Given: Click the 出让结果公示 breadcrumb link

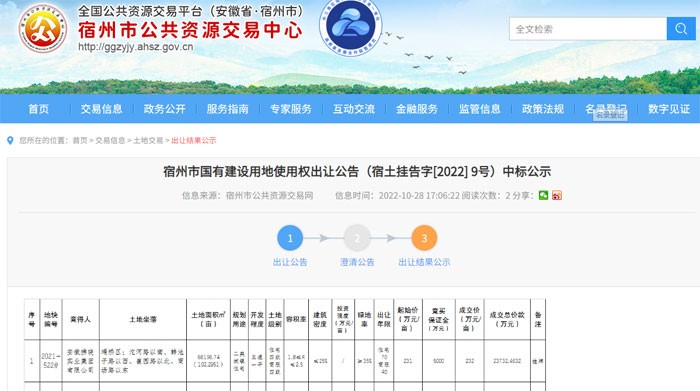Looking at the screenshot, I should 194,141.
